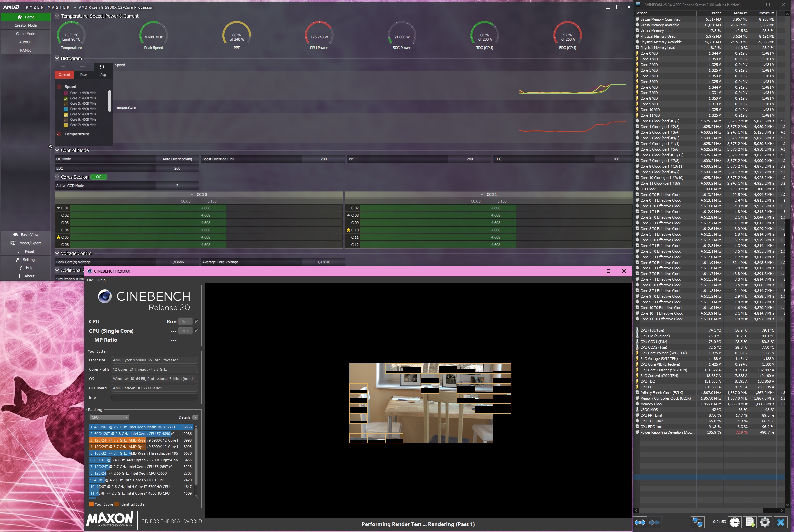Screen dimensions: 794x532
Task: Click the C 01 core frequency bar
Action: click(206, 208)
